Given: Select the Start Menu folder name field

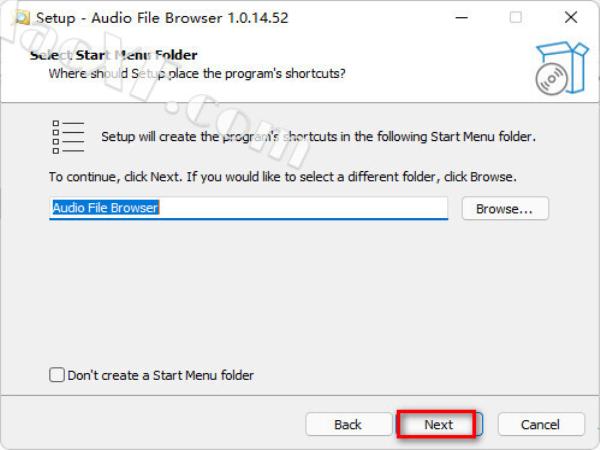Looking at the screenshot, I should point(248,209).
